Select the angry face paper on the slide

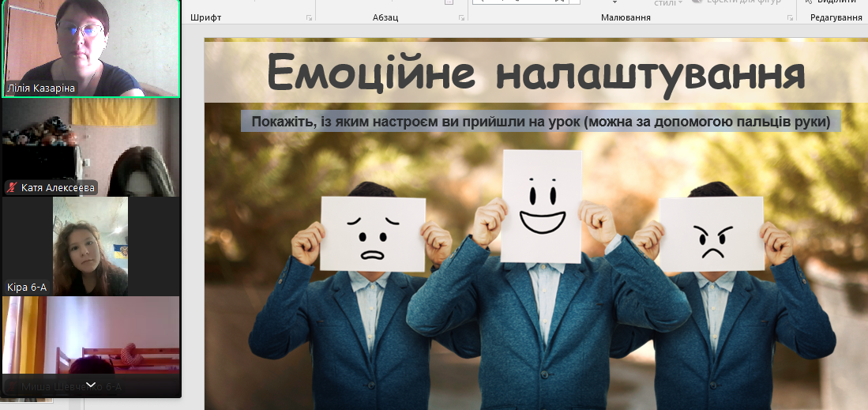click(x=712, y=235)
